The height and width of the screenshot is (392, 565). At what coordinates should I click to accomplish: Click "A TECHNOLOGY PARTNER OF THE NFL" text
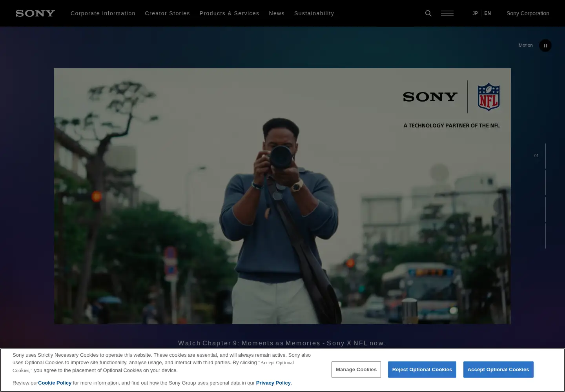[x=452, y=126]
